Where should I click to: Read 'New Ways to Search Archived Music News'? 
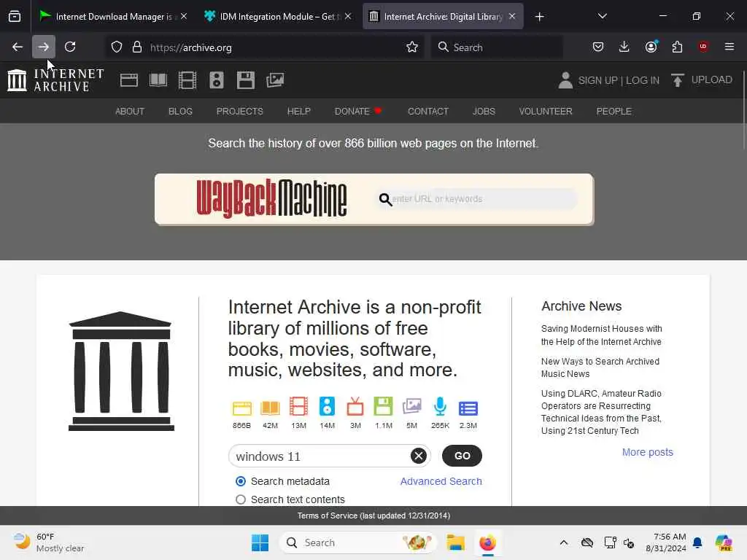click(x=600, y=367)
